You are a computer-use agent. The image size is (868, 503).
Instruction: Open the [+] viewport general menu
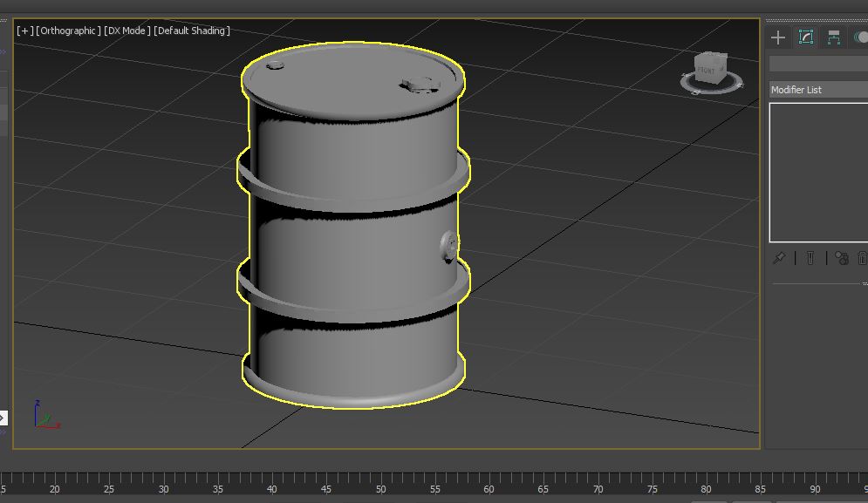(24, 31)
